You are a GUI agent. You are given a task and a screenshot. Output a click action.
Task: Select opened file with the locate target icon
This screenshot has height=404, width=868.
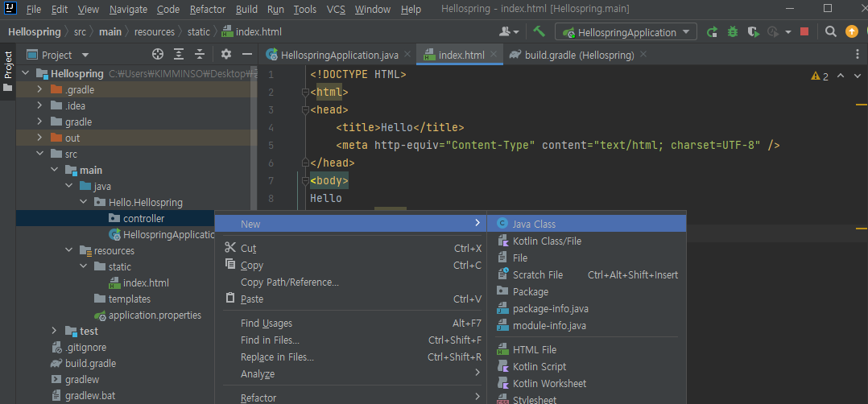[x=158, y=54]
